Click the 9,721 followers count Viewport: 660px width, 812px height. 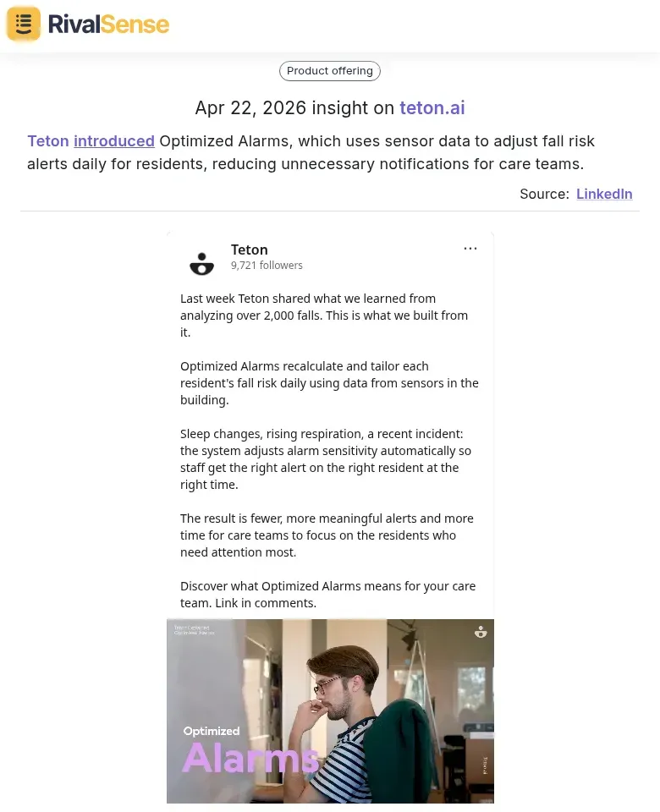tap(267, 266)
